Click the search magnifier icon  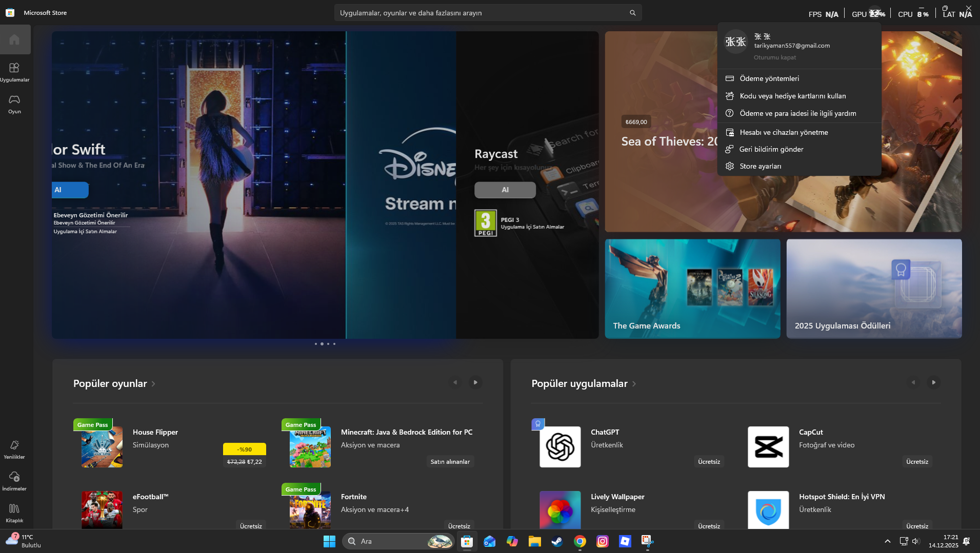coord(633,13)
